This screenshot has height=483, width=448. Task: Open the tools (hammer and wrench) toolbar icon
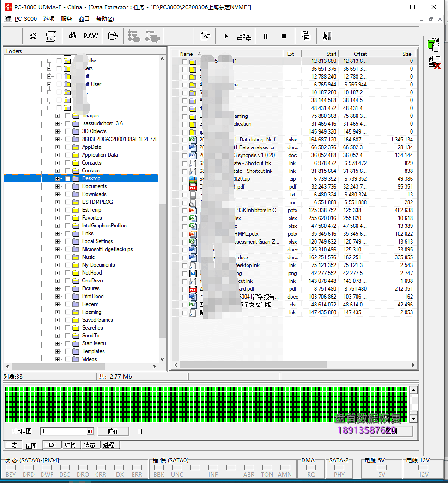point(33,36)
